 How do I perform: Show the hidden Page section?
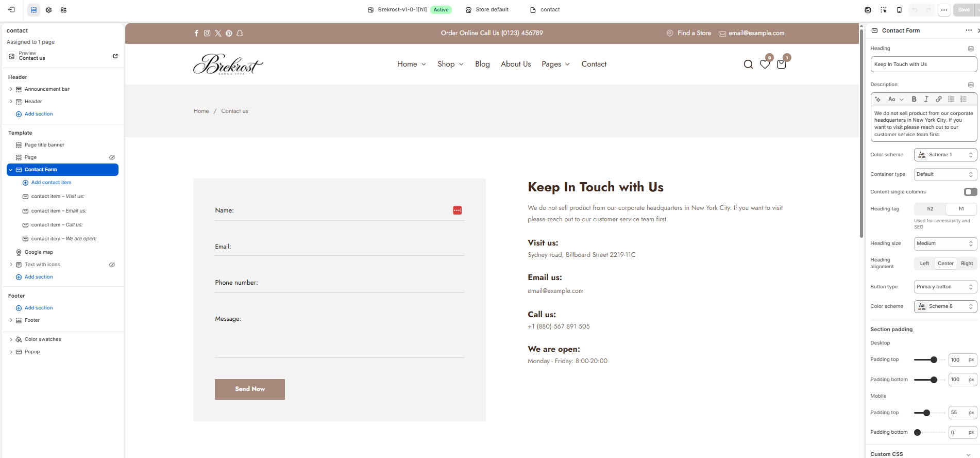pos(112,157)
